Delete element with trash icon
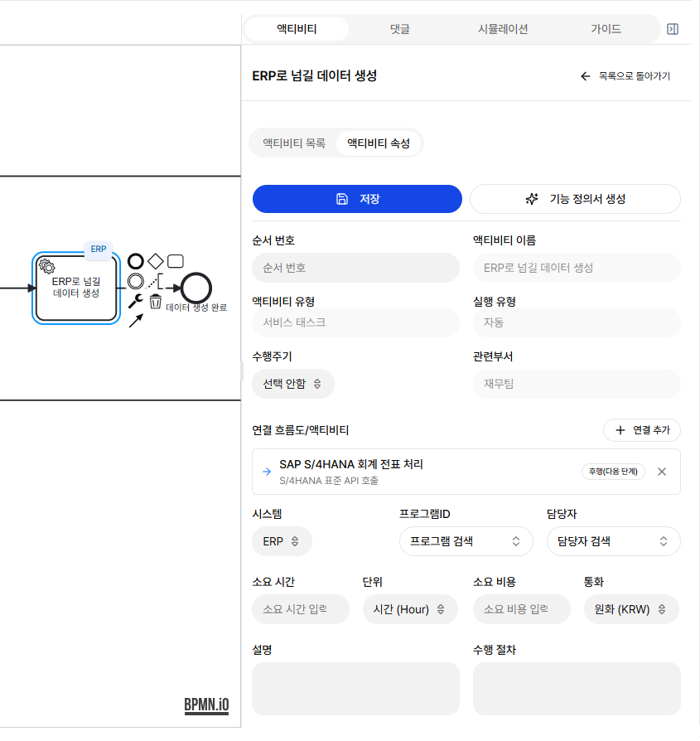700x741 pixels. pos(156,301)
